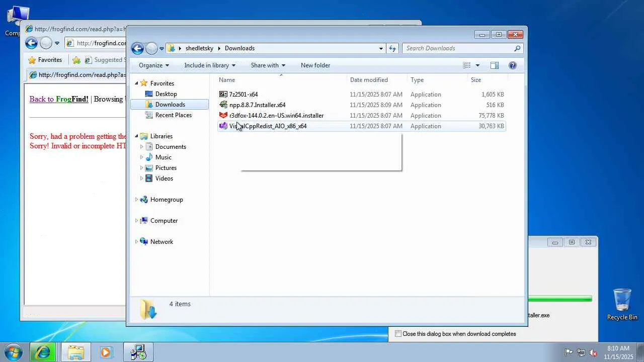Open the Windows Start menu
Image resolution: width=644 pixels, height=362 pixels.
[x=13, y=352]
